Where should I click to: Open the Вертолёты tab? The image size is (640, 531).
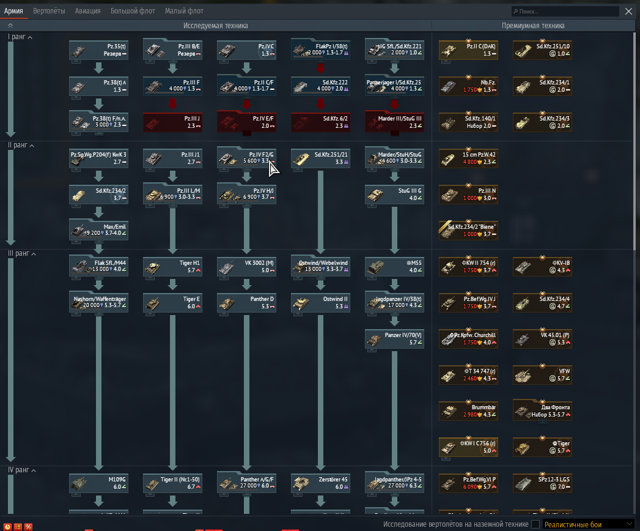(49, 11)
